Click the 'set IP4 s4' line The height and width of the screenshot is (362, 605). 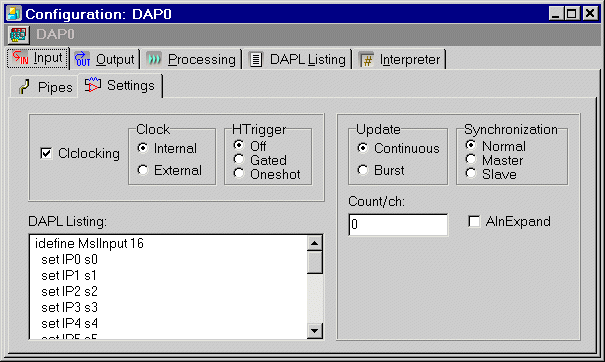coord(69,323)
